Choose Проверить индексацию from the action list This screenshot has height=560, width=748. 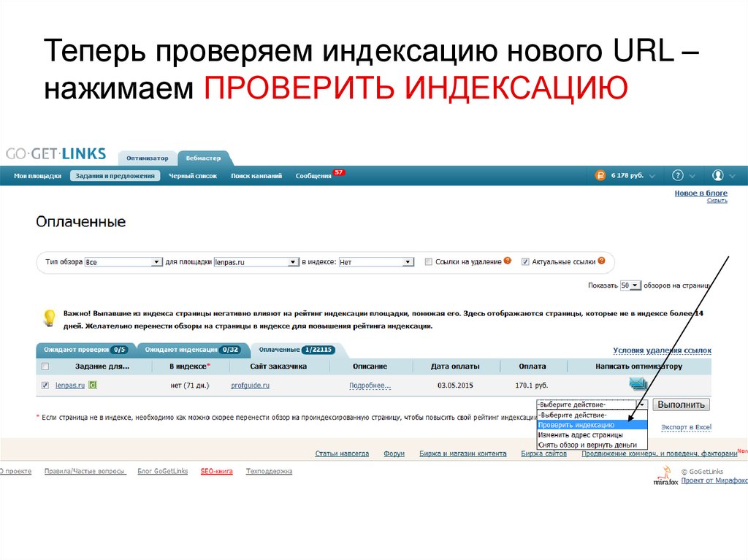click(592, 425)
